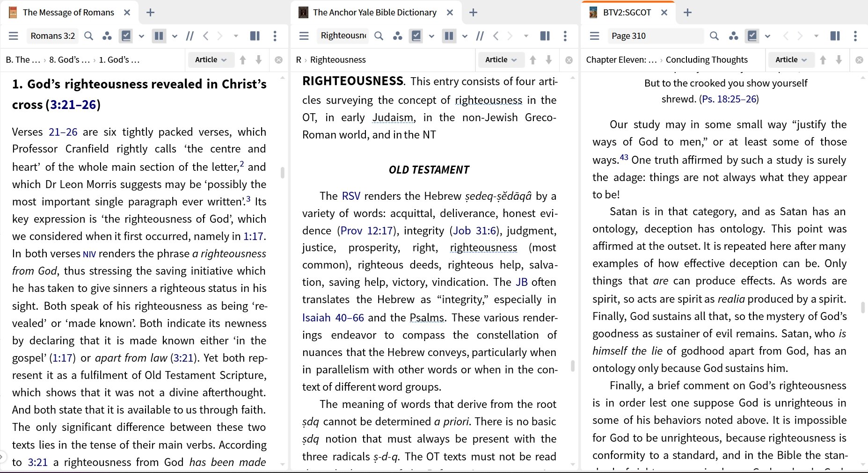Viewport: 868px width, 473px height.
Task: Expand columns dropdown arrow in Anchor Yale panel
Action: [465, 36]
